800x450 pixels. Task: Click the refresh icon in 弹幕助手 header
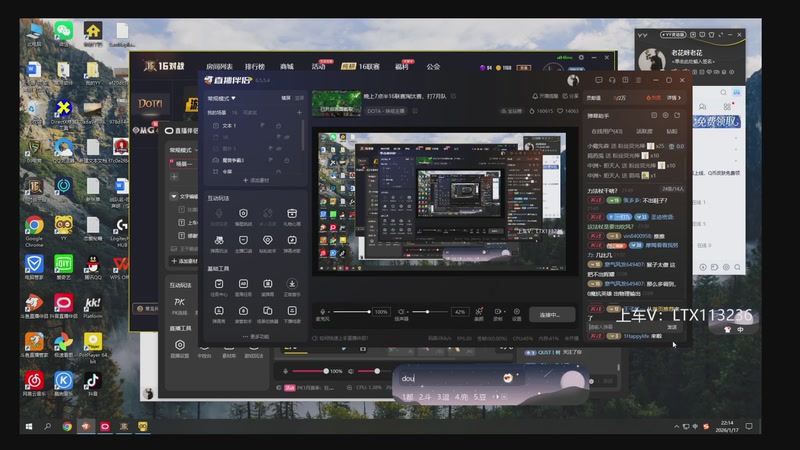677,116
